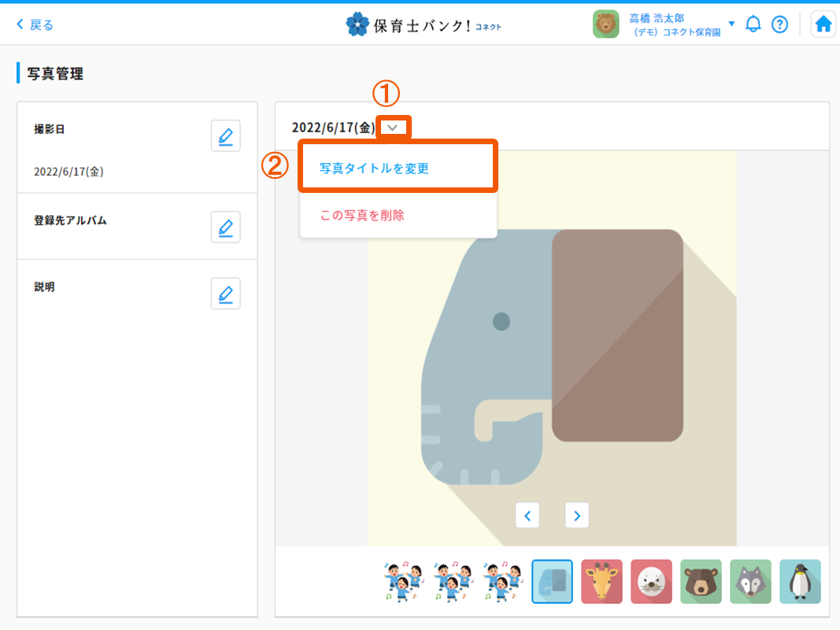Click the Help question mark icon

coord(780,24)
